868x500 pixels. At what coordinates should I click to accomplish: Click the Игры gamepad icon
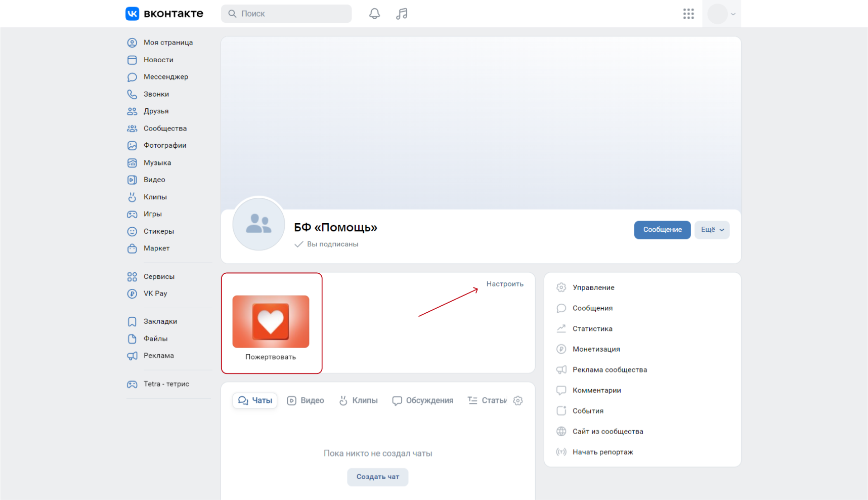click(132, 214)
